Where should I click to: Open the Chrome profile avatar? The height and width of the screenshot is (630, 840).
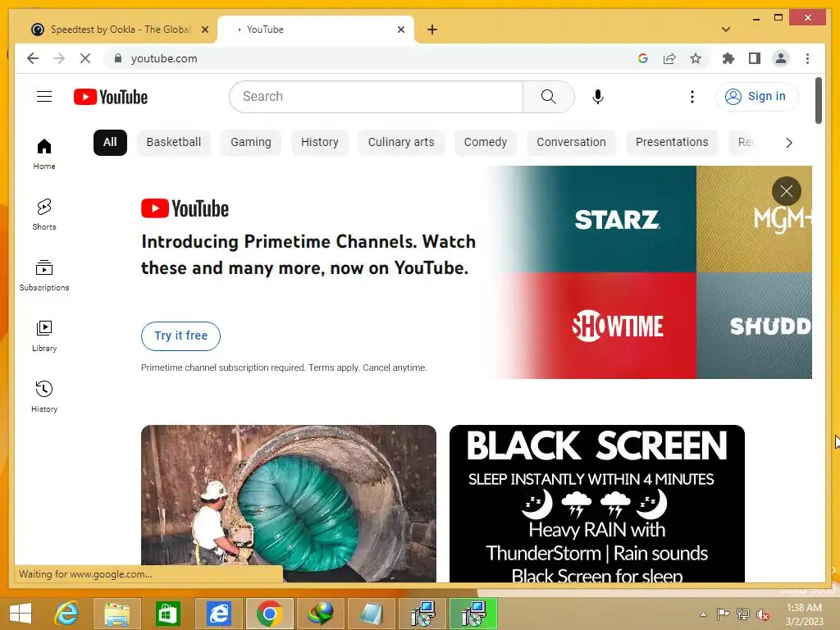(781, 58)
